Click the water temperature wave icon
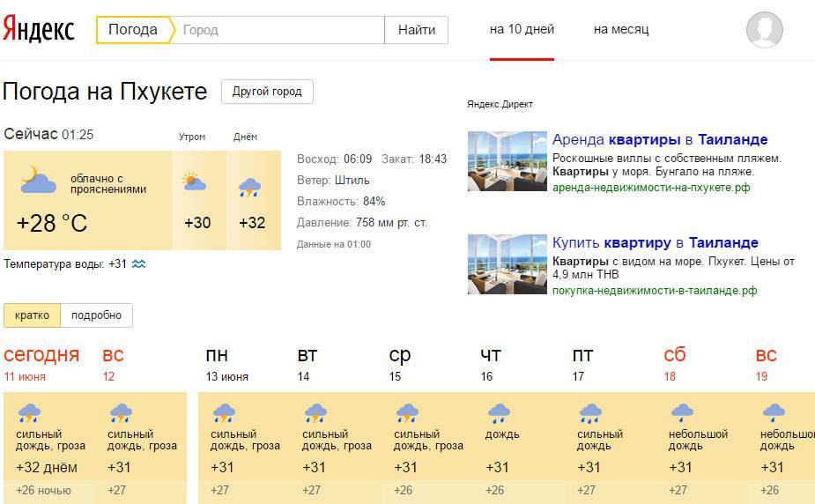815x504 pixels. [138, 263]
